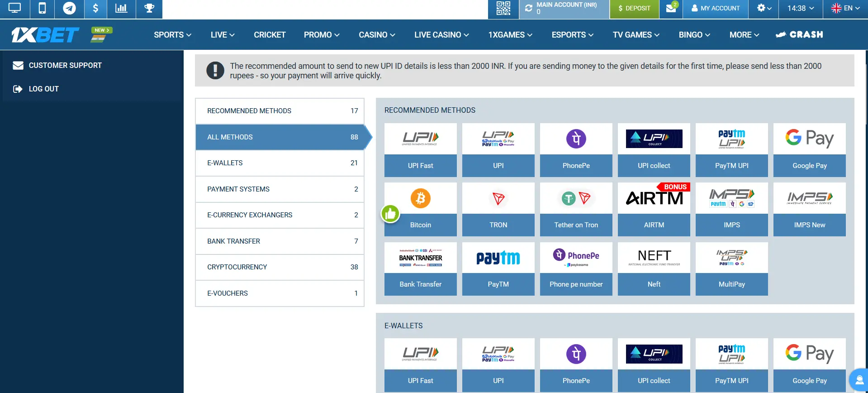Open the Telegram paper-plane icon
The height and width of the screenshot is (393, 868).
(x=69, y=9)
